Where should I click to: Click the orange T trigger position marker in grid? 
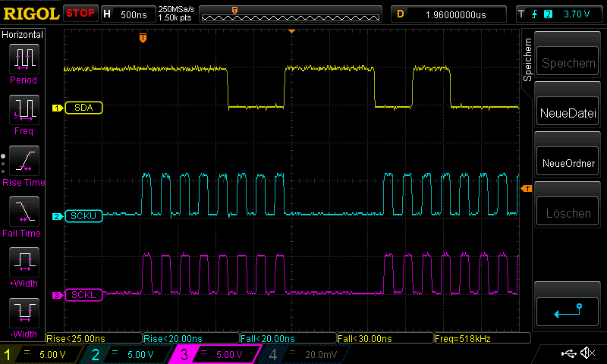[143, 38]
